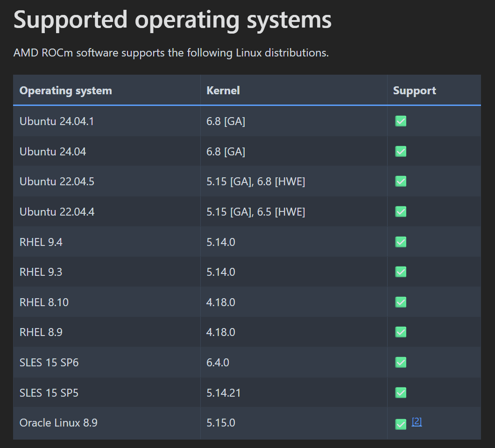Click the support checkmark for Ubuntu 22.04.4

(x=401, y=212)
